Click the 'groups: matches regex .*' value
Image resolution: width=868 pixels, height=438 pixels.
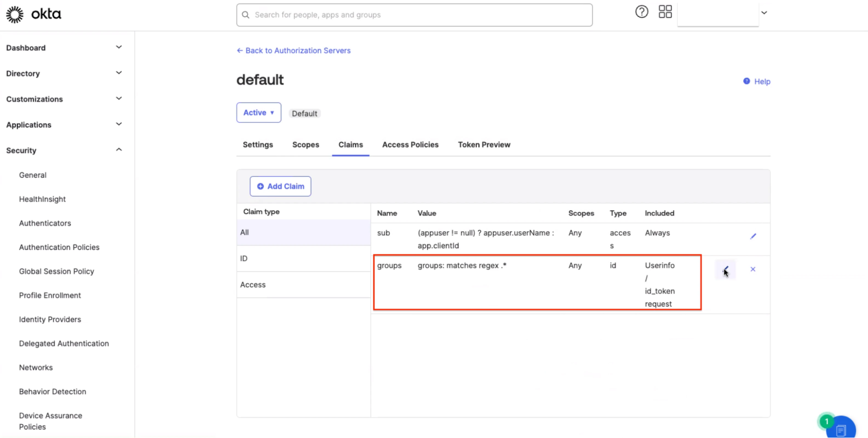pos(462,265)
